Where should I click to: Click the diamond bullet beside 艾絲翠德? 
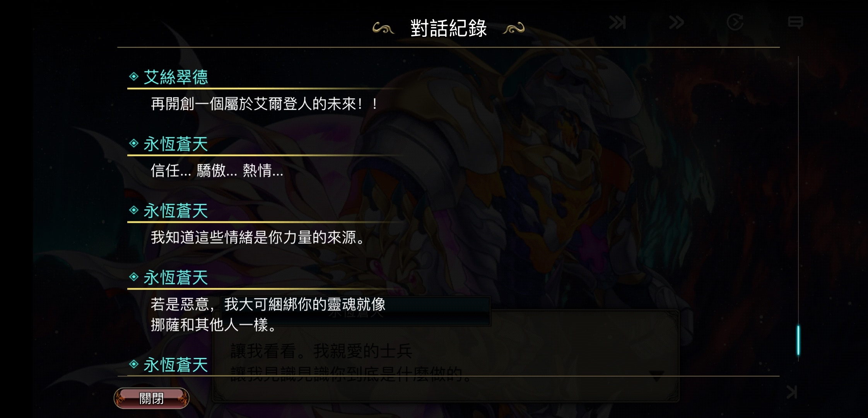(x=134, y=77)
